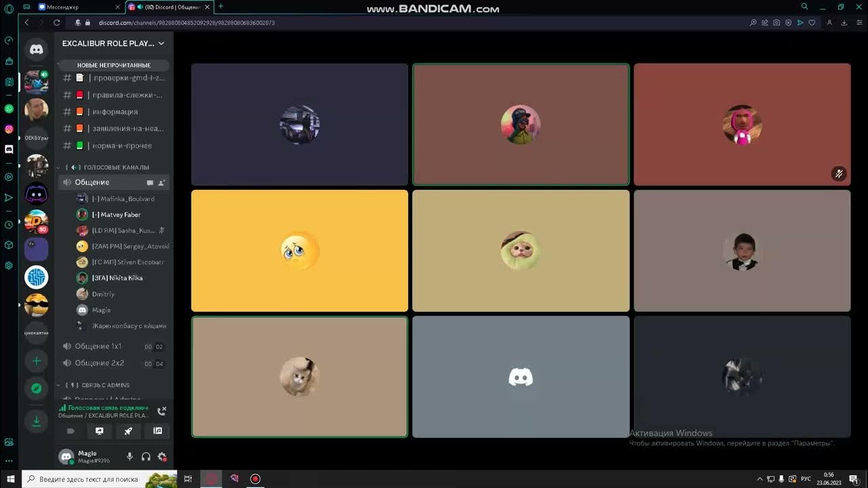This screenshot has height=488, width=868.
Task: Open User Settings gear
Action: pos(162,457)
